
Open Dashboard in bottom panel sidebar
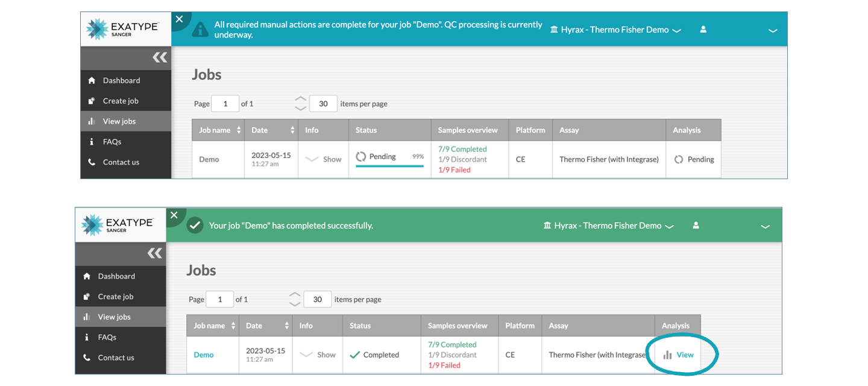pos(121,276)
